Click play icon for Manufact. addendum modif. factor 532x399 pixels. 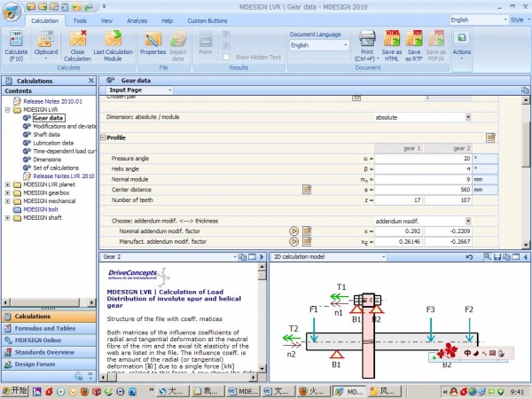click(x=293, y=241)
